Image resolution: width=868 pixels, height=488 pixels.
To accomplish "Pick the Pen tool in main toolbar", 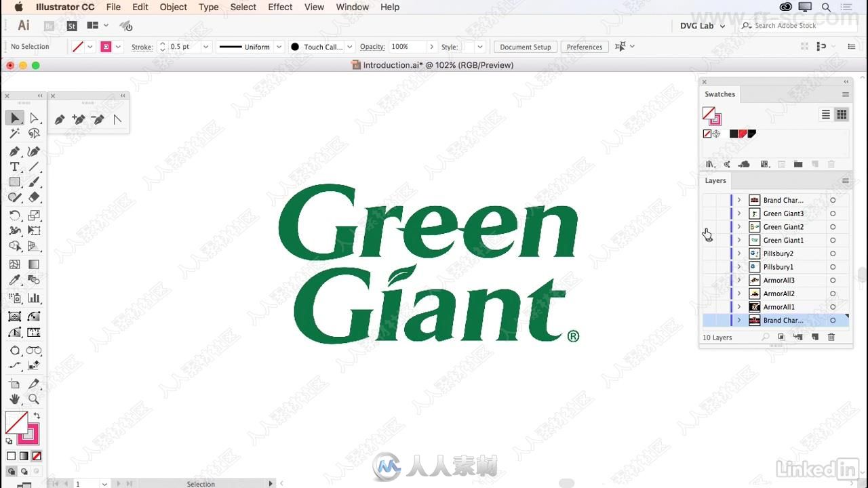I will point(15,151).
